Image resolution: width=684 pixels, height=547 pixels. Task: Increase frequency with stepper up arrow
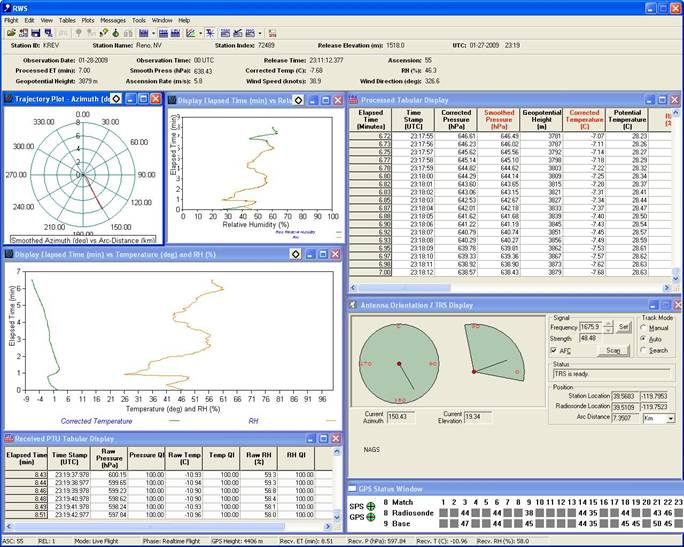coord(609,324)
